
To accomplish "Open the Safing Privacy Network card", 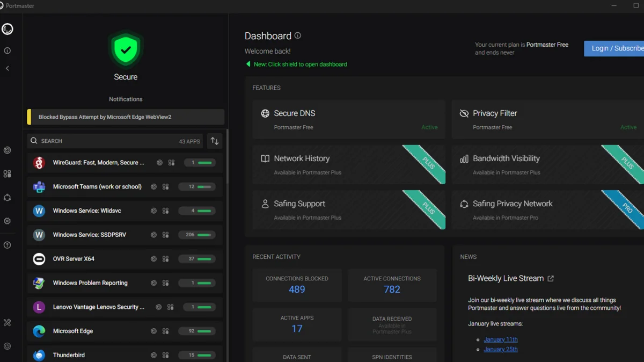I will pyautogui.click(x=547, y=210).
